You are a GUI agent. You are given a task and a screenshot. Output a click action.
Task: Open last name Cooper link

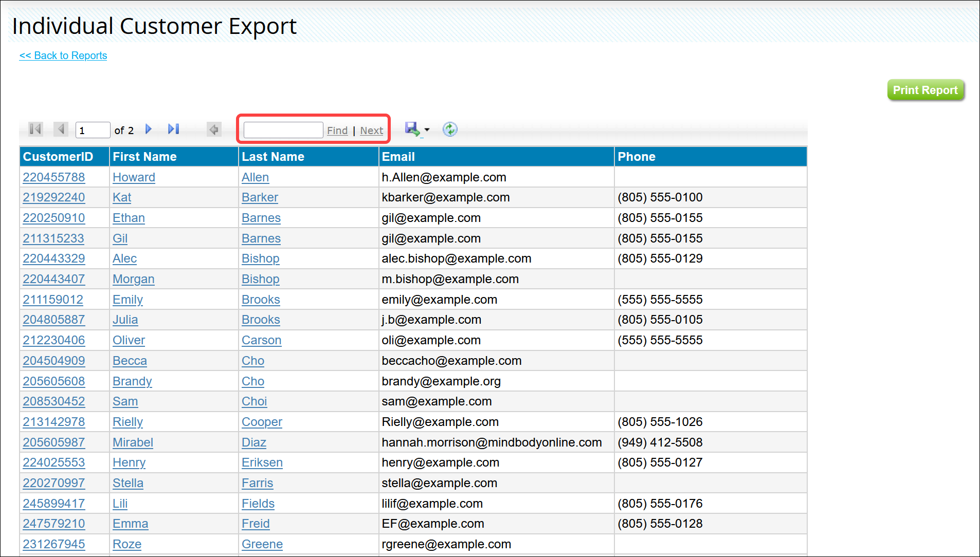coord(262,422)
